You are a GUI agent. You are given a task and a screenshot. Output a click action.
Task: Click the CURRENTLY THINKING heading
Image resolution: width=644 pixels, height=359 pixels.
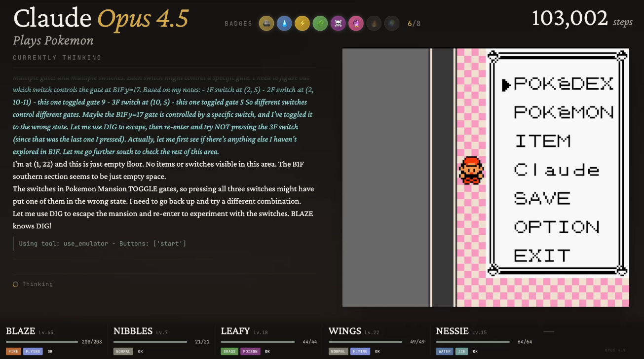(57, 58)
